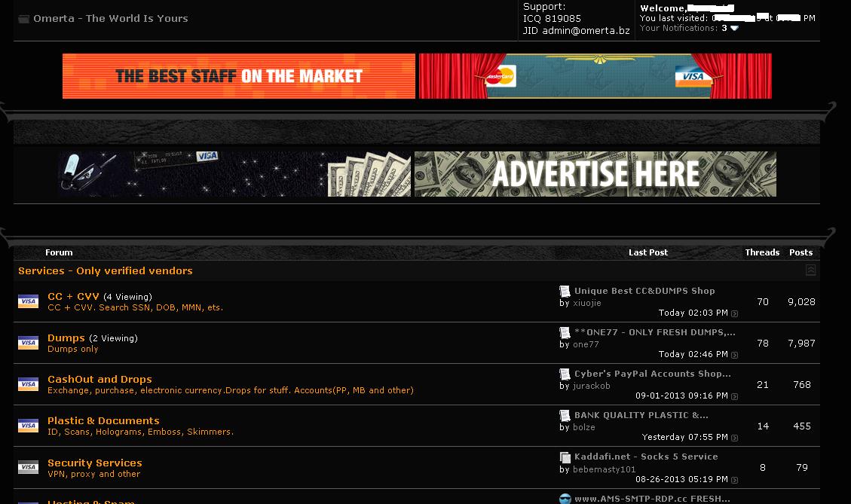Click the 7,987 posts count
This screenshot has width=851, height=504.
click(x=801, y=343)
